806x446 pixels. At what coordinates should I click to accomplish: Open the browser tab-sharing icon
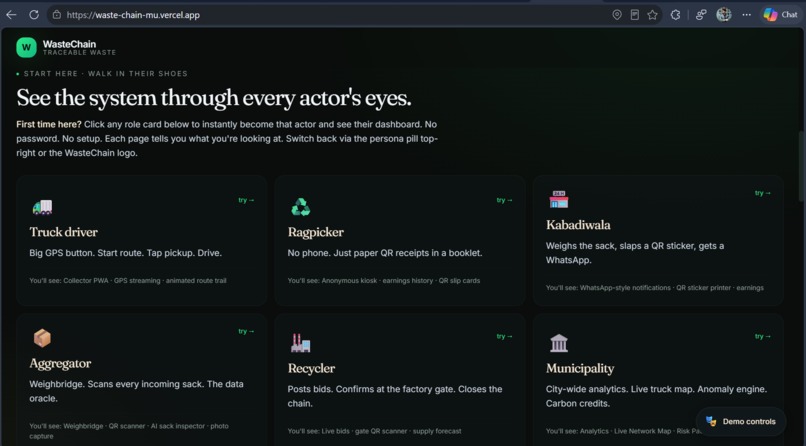click(701, 15)
